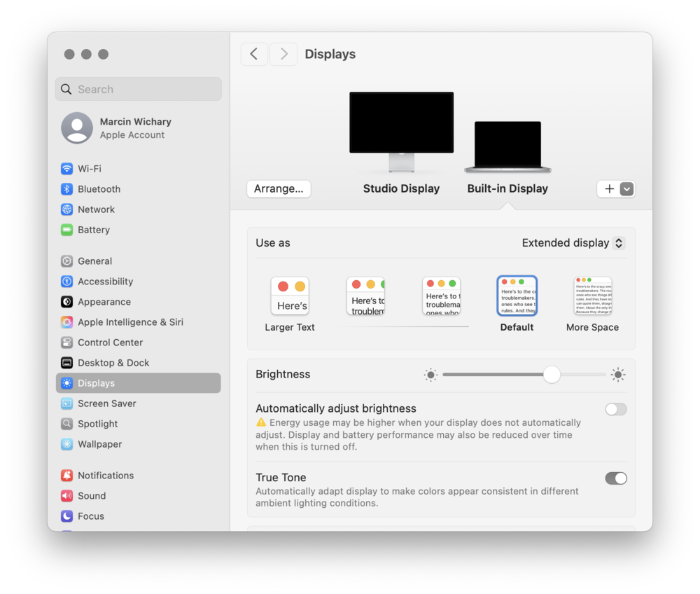Open Battery settings pane

tap(139, 230)
